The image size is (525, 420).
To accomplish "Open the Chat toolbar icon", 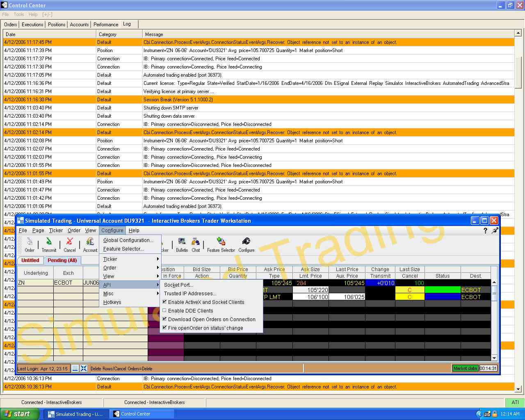I will pos(196,244).
